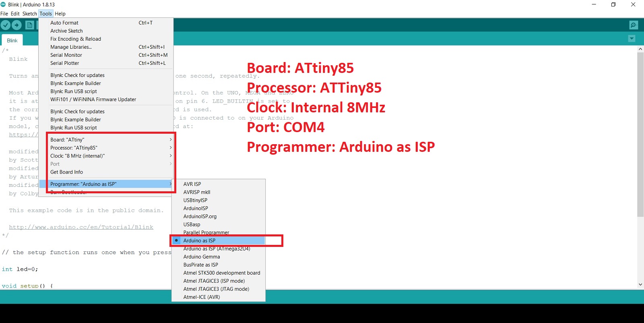Expand the Board "ATtiny" submenu
The width and height of the screenshot is (644, 323).
pos(106,140)
